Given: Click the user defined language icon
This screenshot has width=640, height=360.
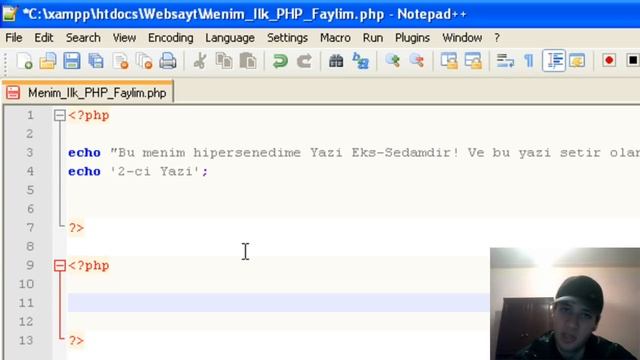Looking at the screenshot, I should (x=577, y=61).
